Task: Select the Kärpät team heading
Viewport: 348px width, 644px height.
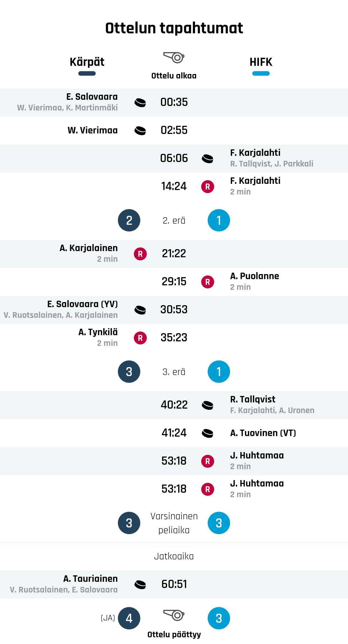Action: pyautogui.click(x=87, y=62)
